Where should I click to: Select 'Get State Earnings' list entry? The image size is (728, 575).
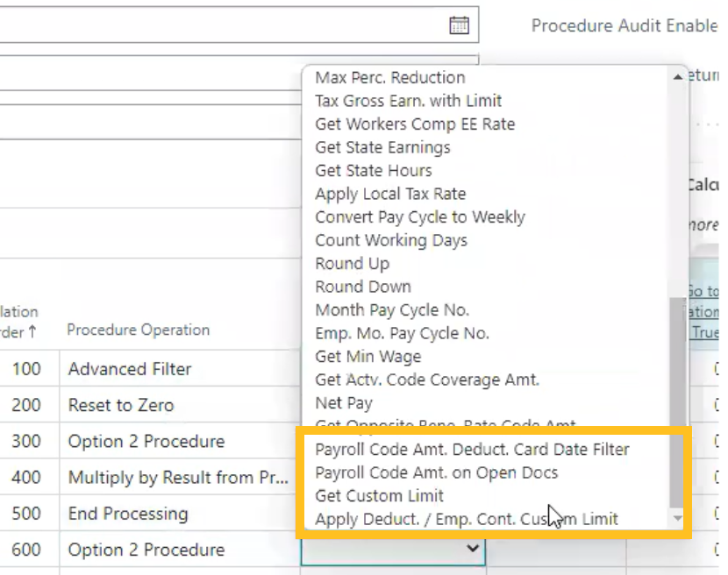click(382, 147)
